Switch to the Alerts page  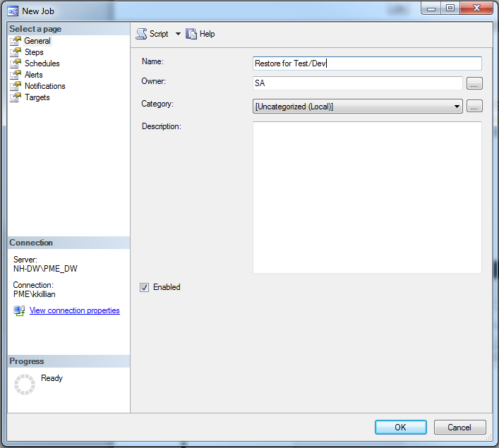click(x=33, y=75)
